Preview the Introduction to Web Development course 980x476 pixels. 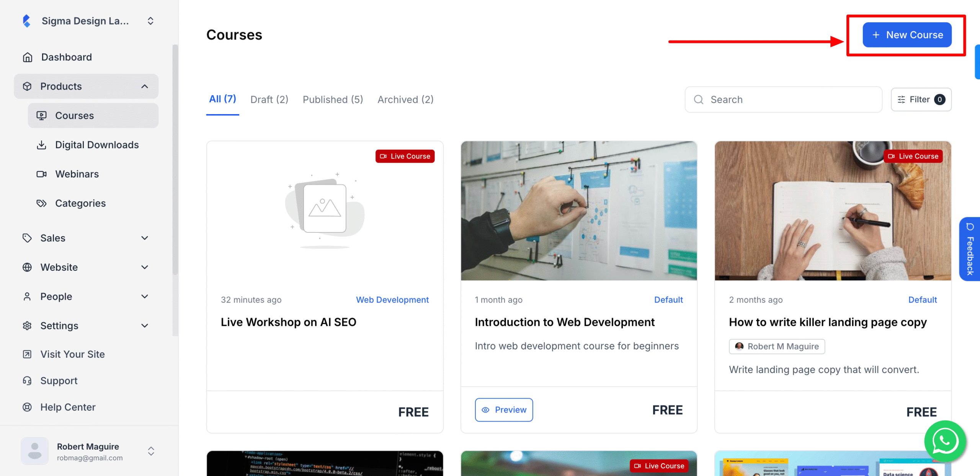pyautogui.click(x=504, y=410)
